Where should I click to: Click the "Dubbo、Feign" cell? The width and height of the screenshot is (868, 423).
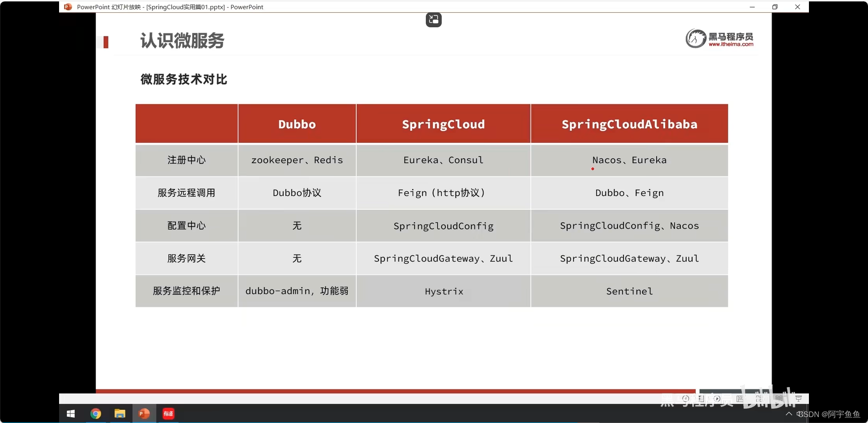pyautogui.click(x=629, y=193)
